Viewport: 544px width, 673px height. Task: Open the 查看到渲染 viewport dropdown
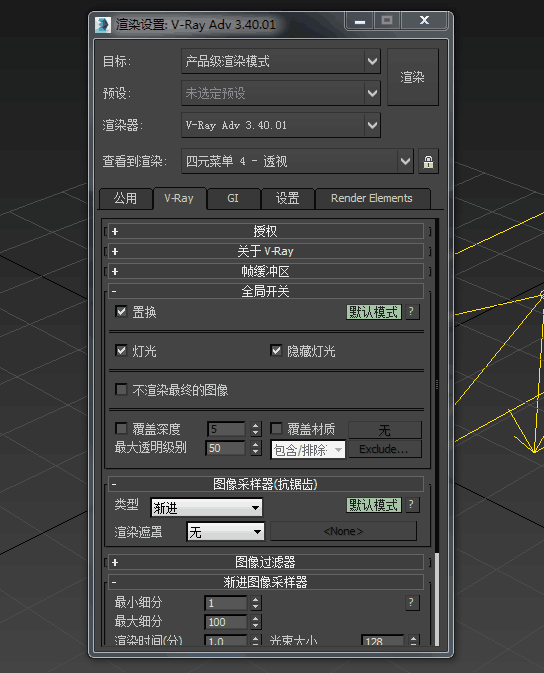click(x=297, y=161)
